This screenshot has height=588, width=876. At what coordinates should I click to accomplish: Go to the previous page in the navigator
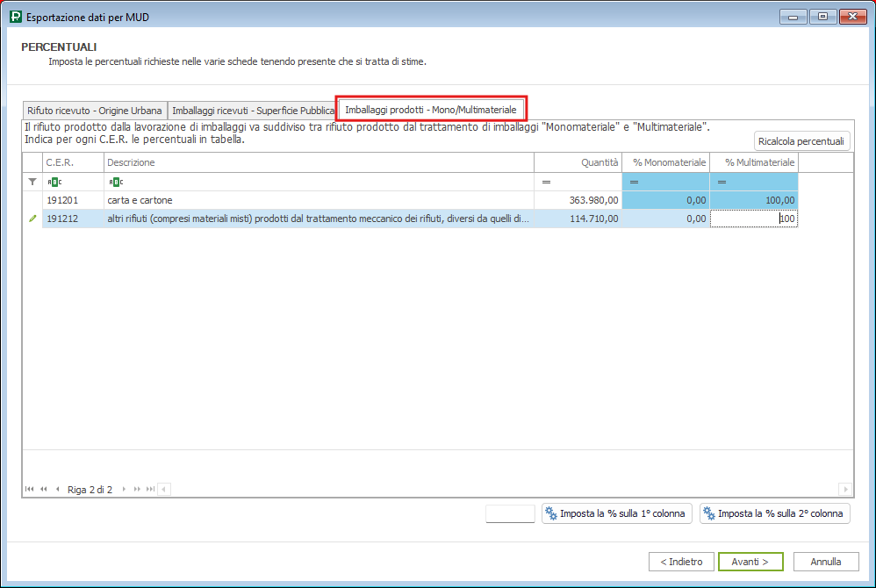[44, 489]
